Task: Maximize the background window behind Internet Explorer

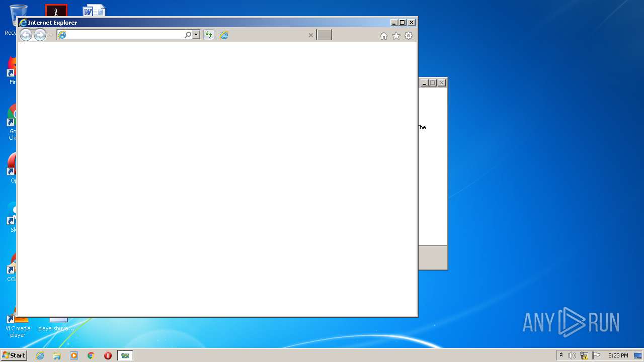Action: pyautogui.click(x=433, y=83)
